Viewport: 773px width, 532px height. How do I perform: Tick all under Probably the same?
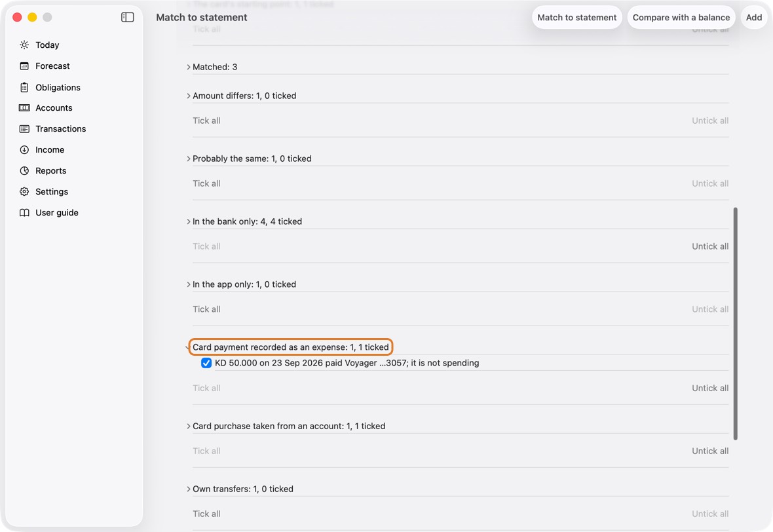pyautogui.click(x=206, y=183)
